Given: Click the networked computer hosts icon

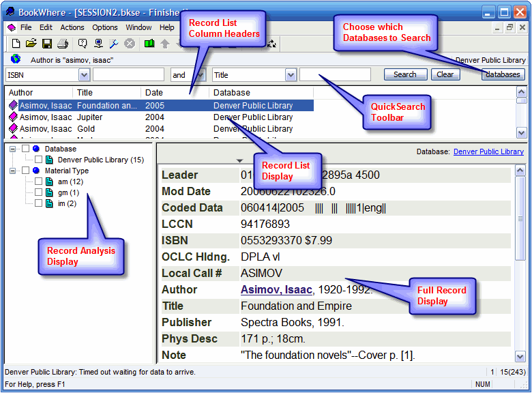Looking at the screenshot, I should [98, 44].
